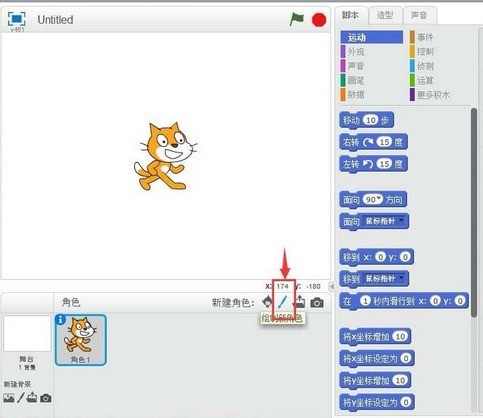This screenshot has width=483, height=418.
Task: Click the 将x坐标设定为 0 block
Action: point(377,358)
